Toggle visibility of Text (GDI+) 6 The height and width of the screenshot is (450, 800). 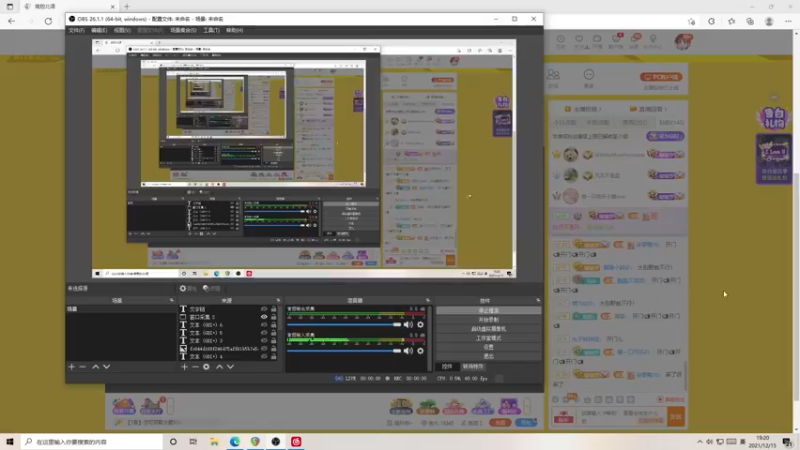coord(264,324)
